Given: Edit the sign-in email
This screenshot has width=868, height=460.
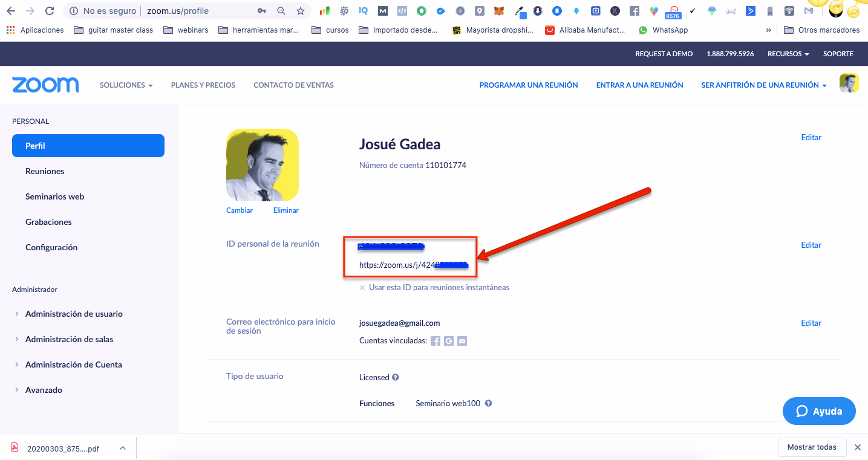Looking at the screenshot, I should (x=811, y=323).
